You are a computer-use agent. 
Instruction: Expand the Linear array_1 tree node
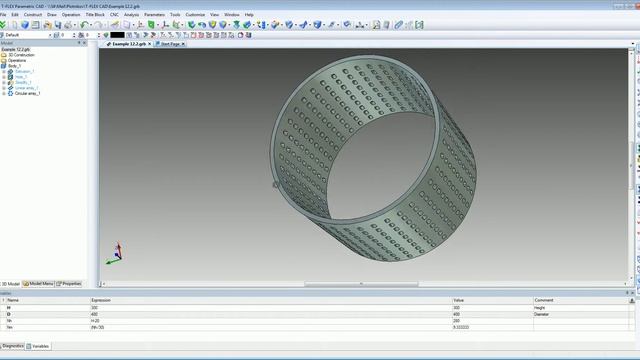[4, 88]
